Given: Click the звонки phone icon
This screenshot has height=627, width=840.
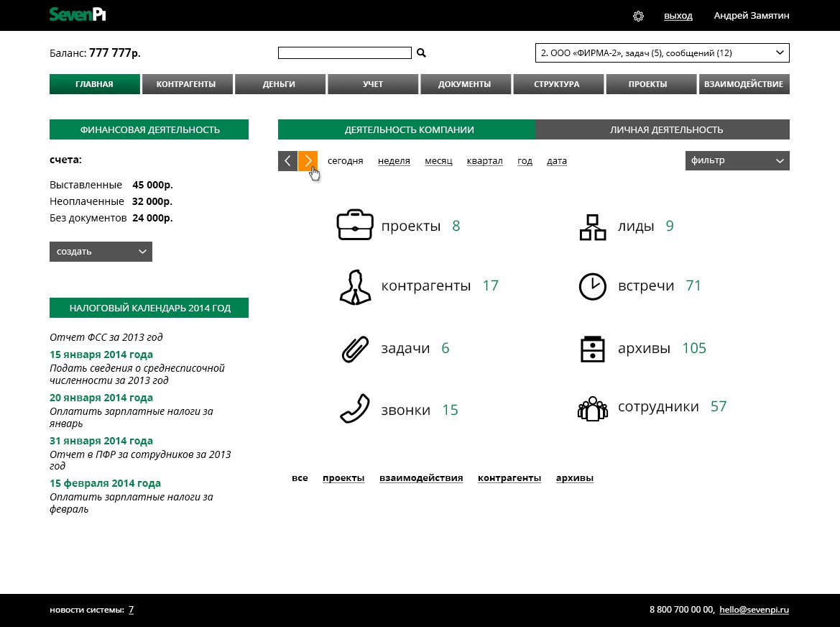Looking at the screenshot, I should [x=355, y=408].
